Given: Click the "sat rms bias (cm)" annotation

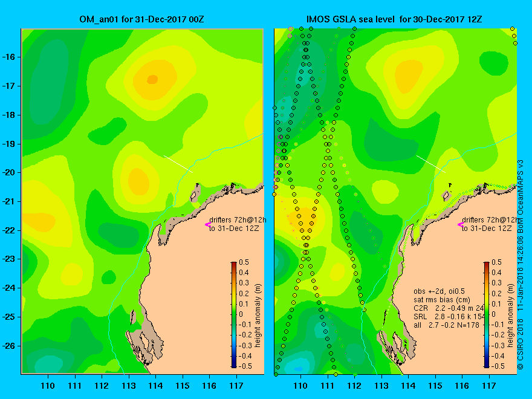Looking at the screenshot, I should click(442, 300).
